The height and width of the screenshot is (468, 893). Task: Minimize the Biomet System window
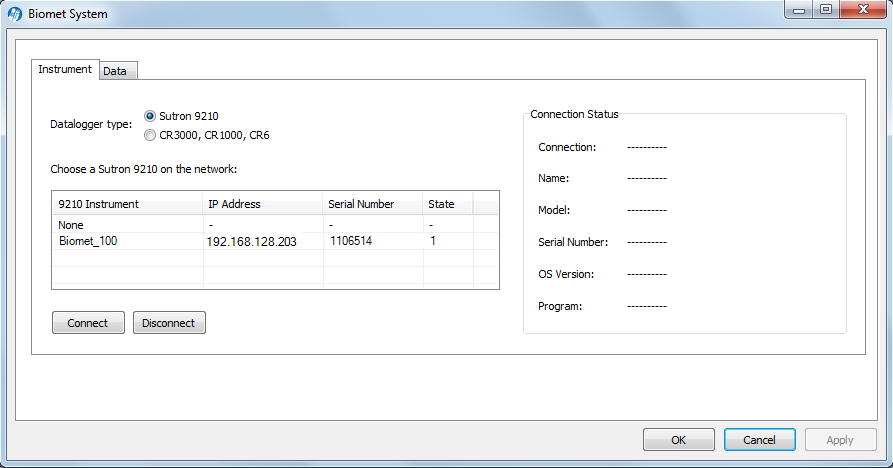(799, 10)
